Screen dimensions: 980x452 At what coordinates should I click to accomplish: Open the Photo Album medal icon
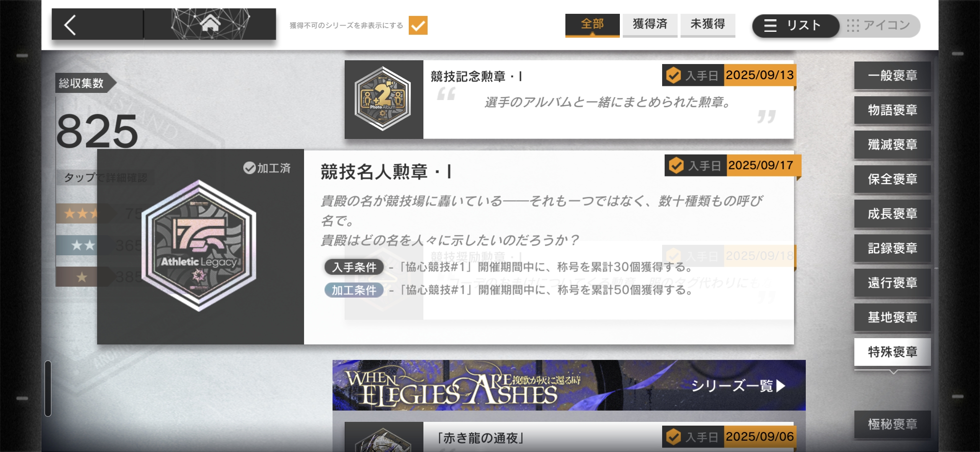383,99
